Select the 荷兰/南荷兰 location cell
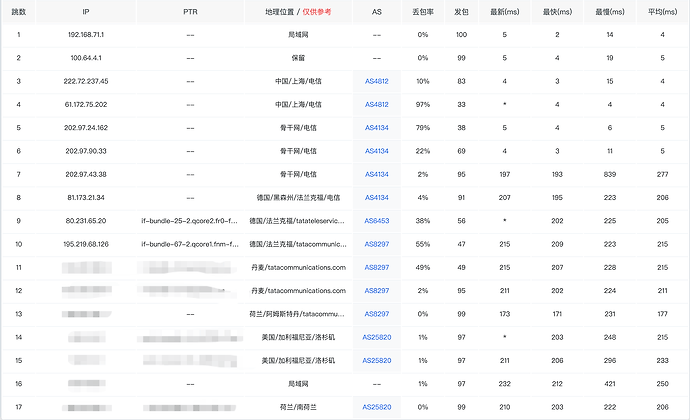 coord(298,407)
